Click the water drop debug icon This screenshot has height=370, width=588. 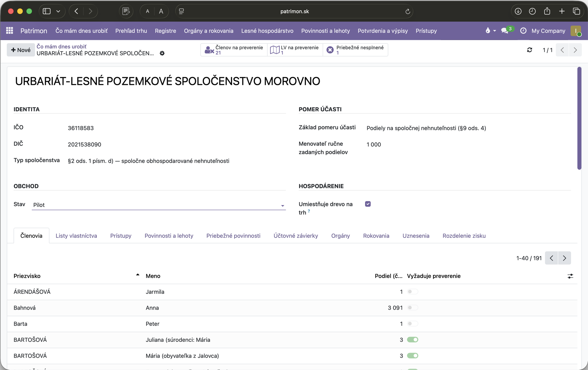(488, 30)
